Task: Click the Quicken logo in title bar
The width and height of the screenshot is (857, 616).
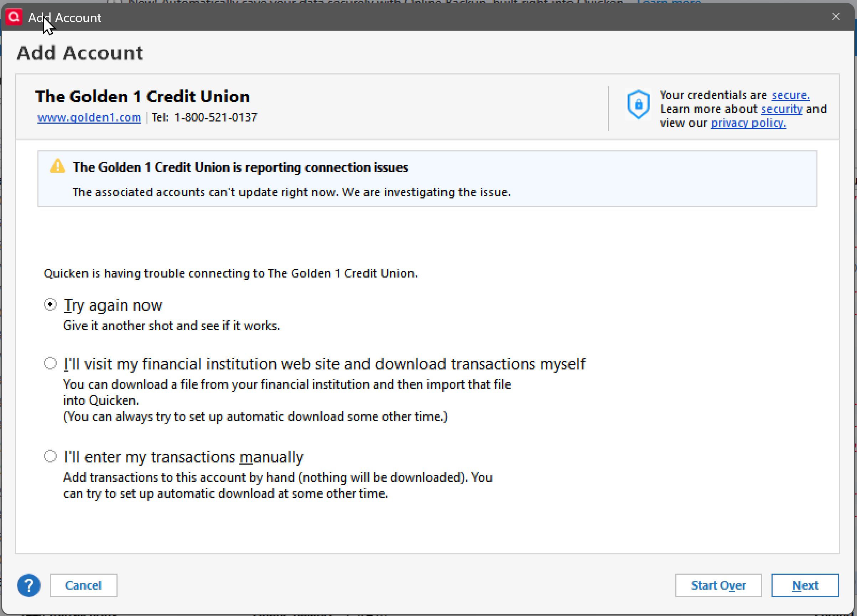Action: pyautogui.click(x=14, y=17)
